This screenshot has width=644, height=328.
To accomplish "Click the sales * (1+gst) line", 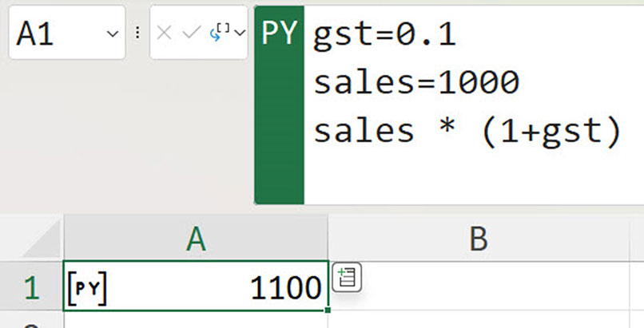I will 467,131.
